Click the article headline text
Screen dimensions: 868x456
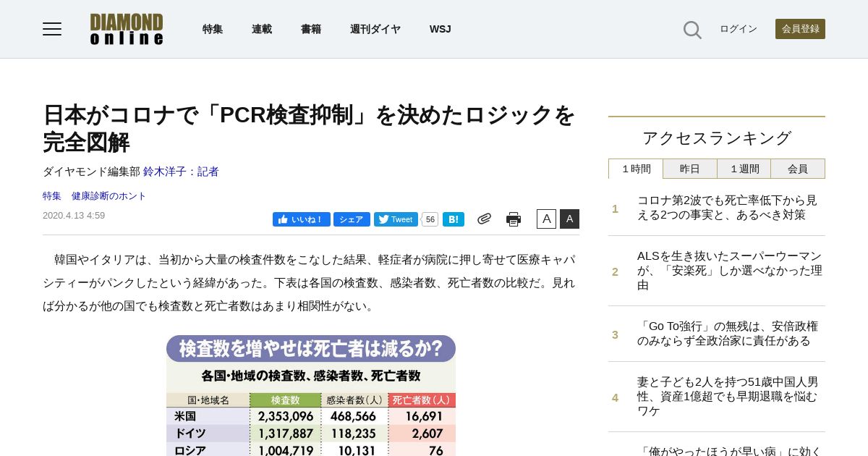coord(310,128)
